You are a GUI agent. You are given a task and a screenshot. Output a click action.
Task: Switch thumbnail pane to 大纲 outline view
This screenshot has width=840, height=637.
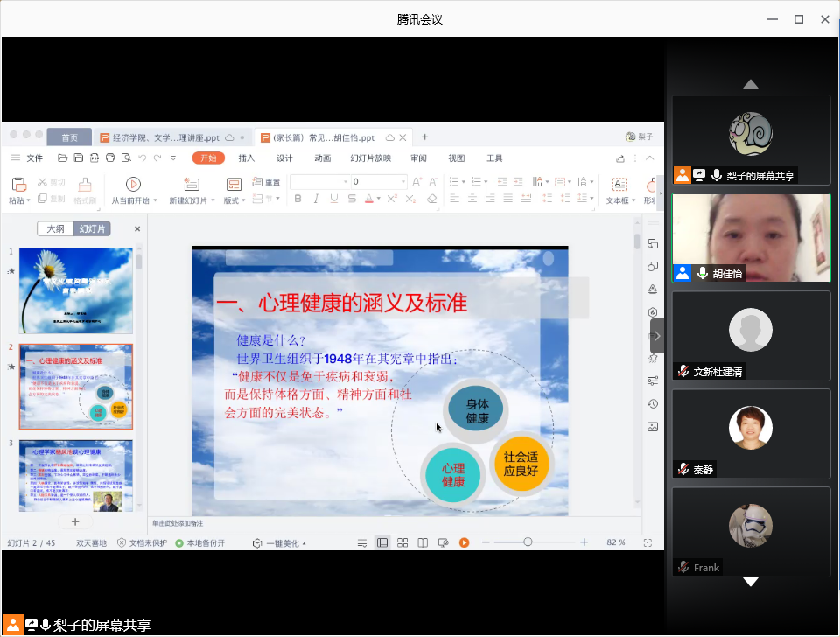pyautogui.click(x=55, y=228)
